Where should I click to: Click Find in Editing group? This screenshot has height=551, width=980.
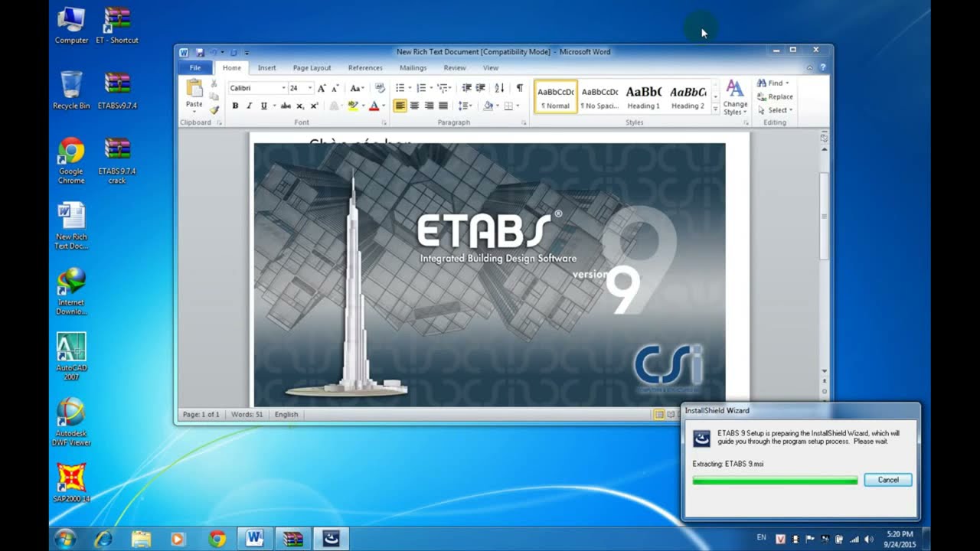773,83
